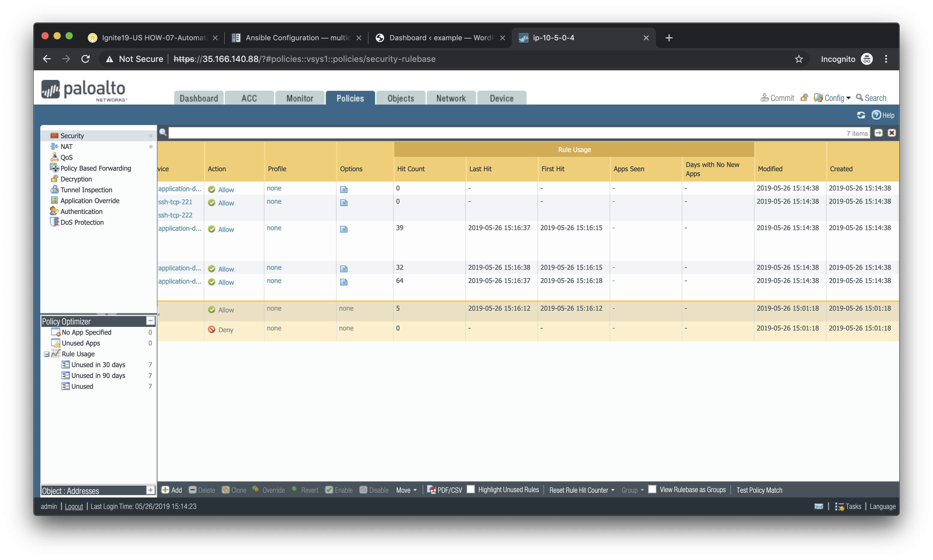The width and height of the screenshot is (933, 560).
Task: Collapse the Rule Usage tree node
Action: [x=46, y=354]
